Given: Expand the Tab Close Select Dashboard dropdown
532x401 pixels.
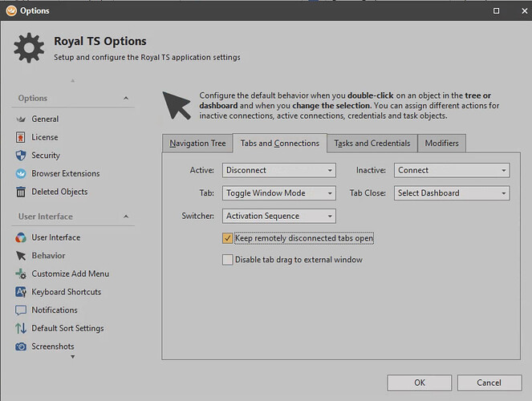Looking at the screenshot, I should coord(452,193).
